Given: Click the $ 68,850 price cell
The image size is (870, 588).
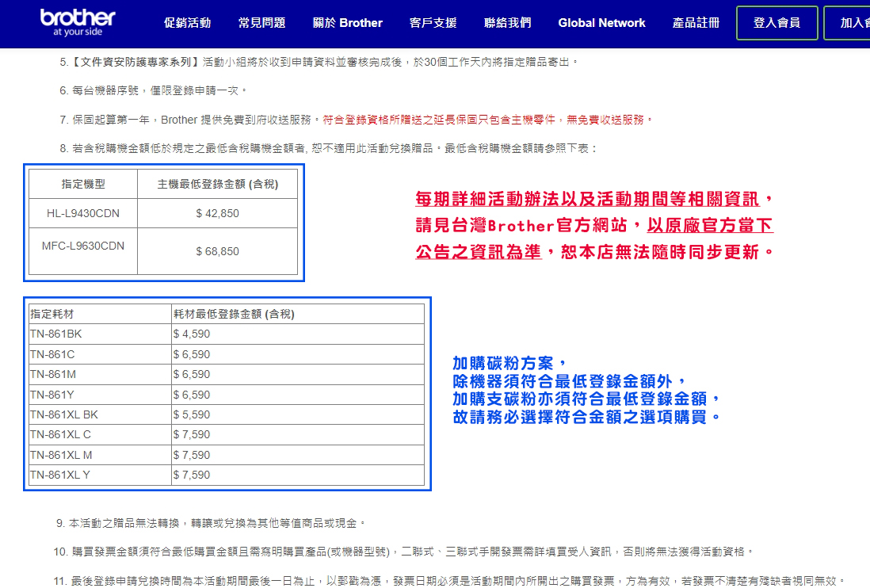Looking at the screenshot, I should (x=217, y=251).
